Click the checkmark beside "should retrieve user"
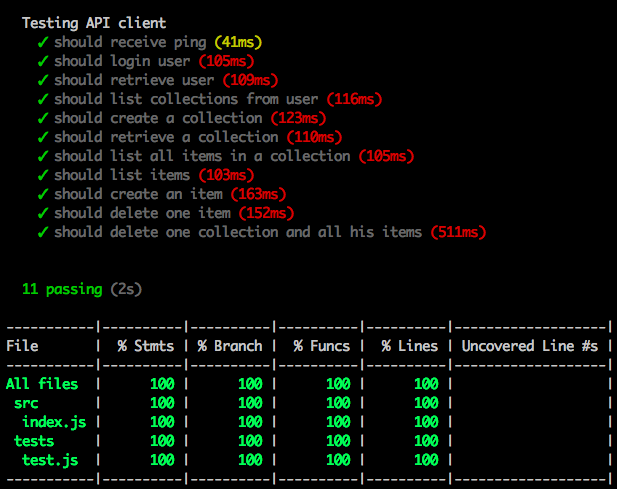617x489 pixels. 43,80
